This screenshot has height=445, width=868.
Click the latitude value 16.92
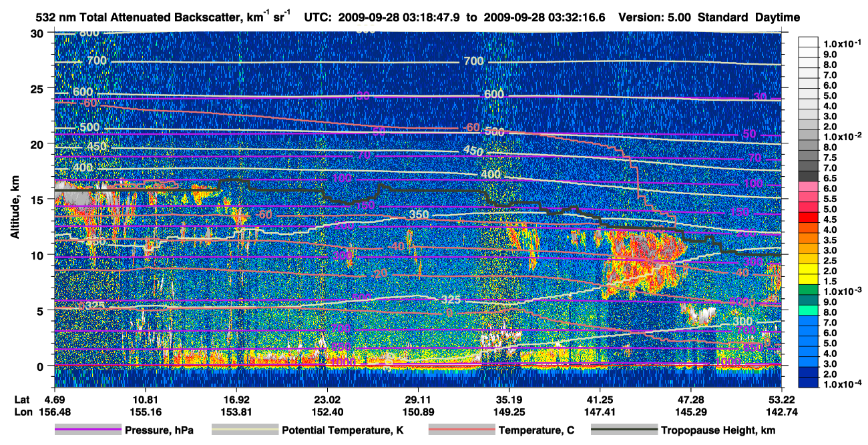[x=235, y=400]
